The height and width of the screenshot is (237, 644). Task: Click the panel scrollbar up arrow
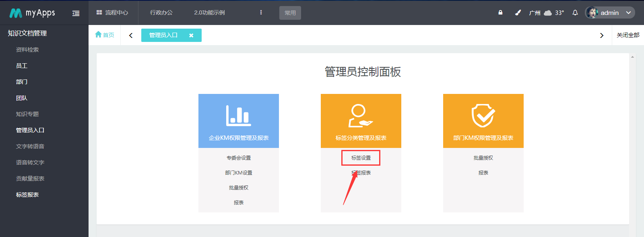(632, 57)
